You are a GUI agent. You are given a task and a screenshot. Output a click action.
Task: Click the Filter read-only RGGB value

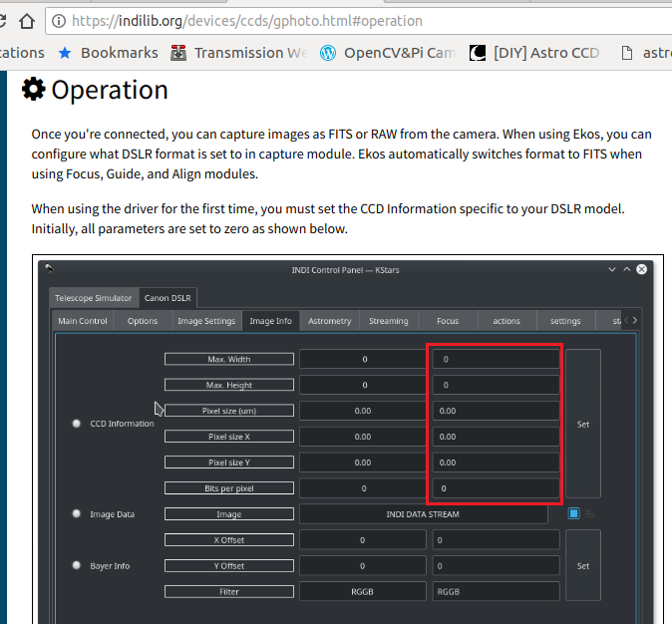point(363,592)
